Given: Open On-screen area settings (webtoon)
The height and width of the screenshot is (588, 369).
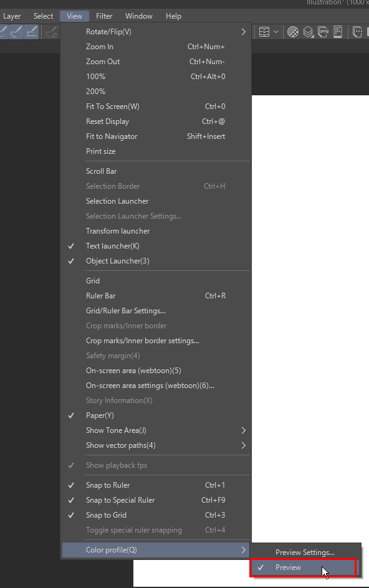Looking at the screenshot, I should pos(156,386).
